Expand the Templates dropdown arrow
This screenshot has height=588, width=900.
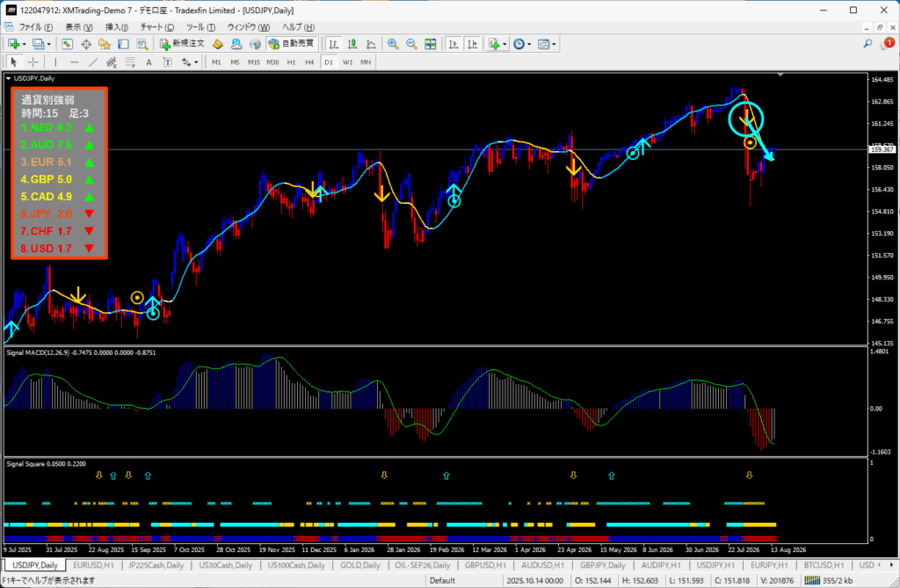point(554,44)
